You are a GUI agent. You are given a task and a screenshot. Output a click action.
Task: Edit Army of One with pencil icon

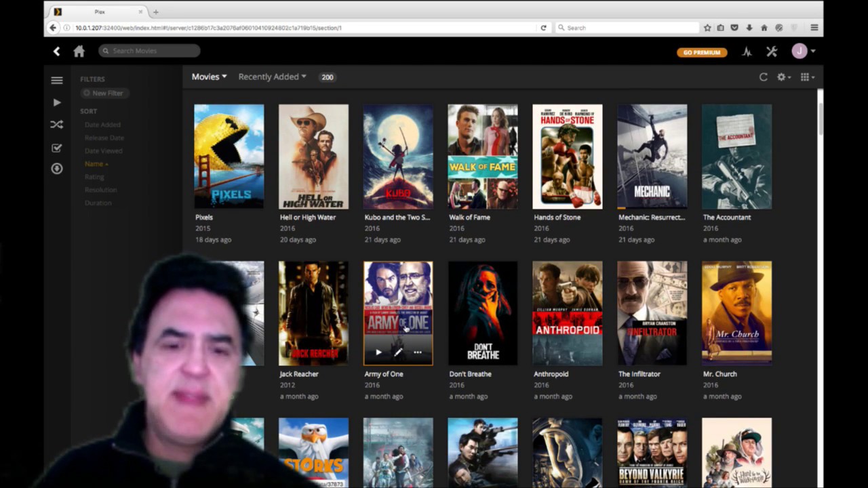(x=398, y=352)
